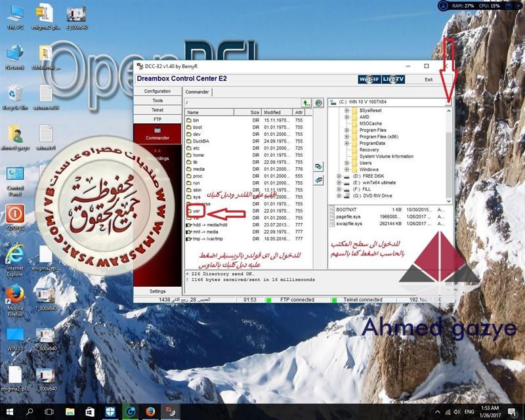Open the Web-IF banner button
The height and width of the screenshot is (420, 525).
369,79
